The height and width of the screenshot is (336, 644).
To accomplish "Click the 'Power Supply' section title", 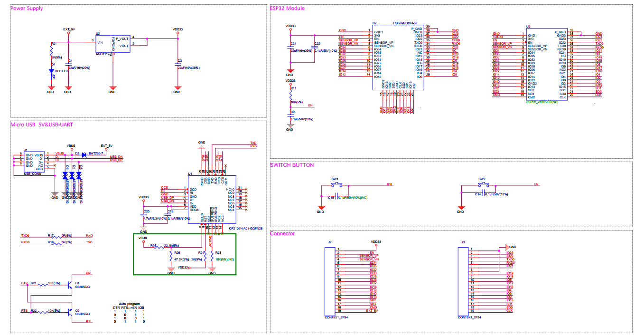I will 27,9.
